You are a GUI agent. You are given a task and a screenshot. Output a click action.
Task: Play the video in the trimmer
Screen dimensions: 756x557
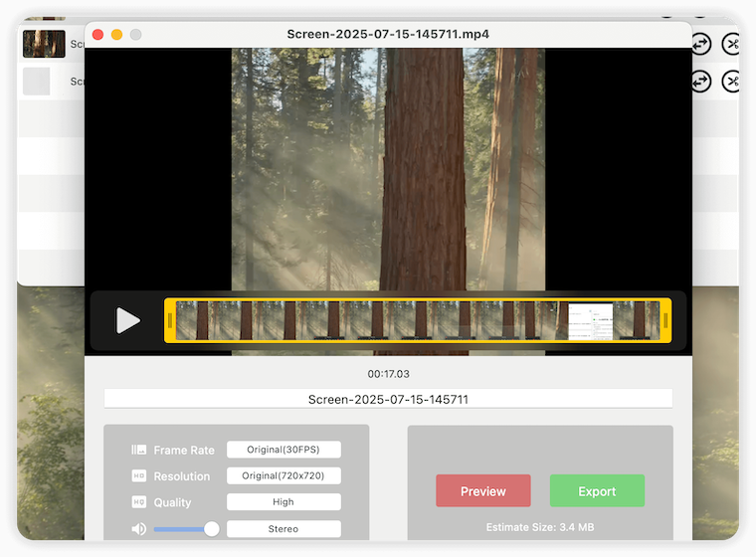click(127, 320)
